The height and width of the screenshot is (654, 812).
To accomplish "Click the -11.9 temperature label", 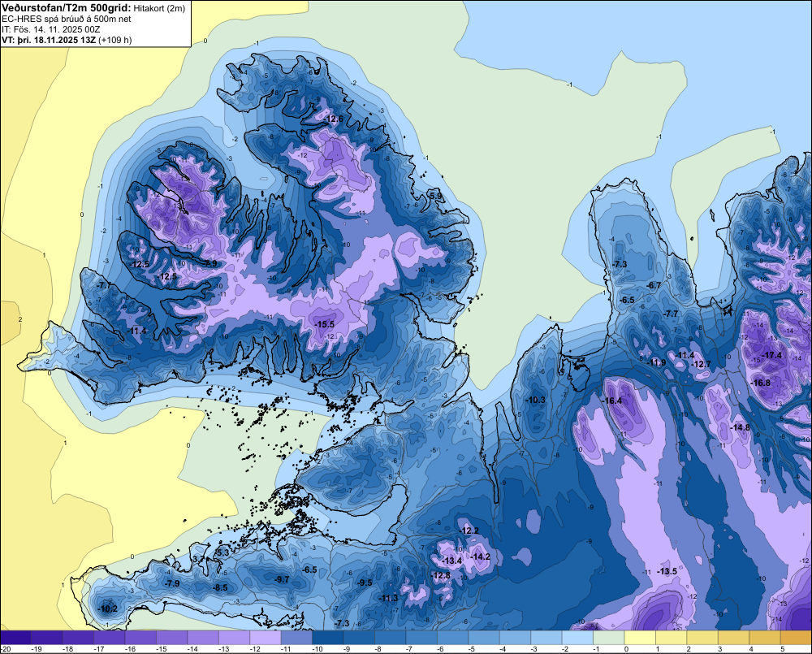I will coord(657,363).
